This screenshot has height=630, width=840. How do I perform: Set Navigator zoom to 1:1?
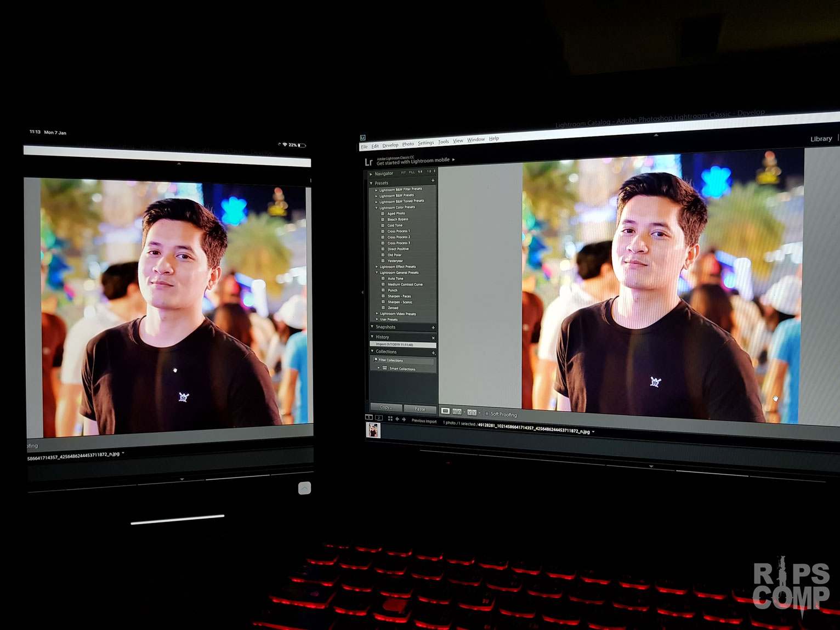point(421,172)
